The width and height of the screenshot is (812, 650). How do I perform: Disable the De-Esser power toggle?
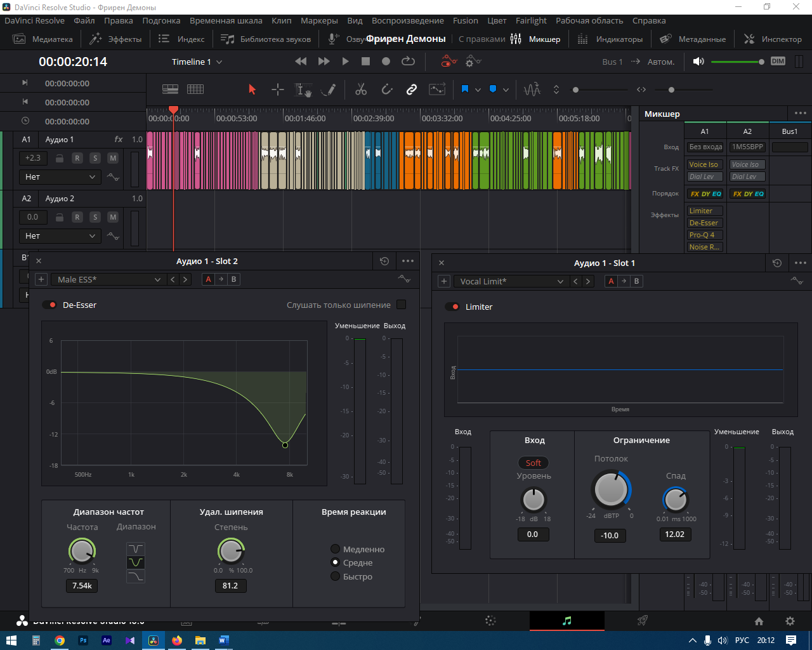tap(49, 305)
